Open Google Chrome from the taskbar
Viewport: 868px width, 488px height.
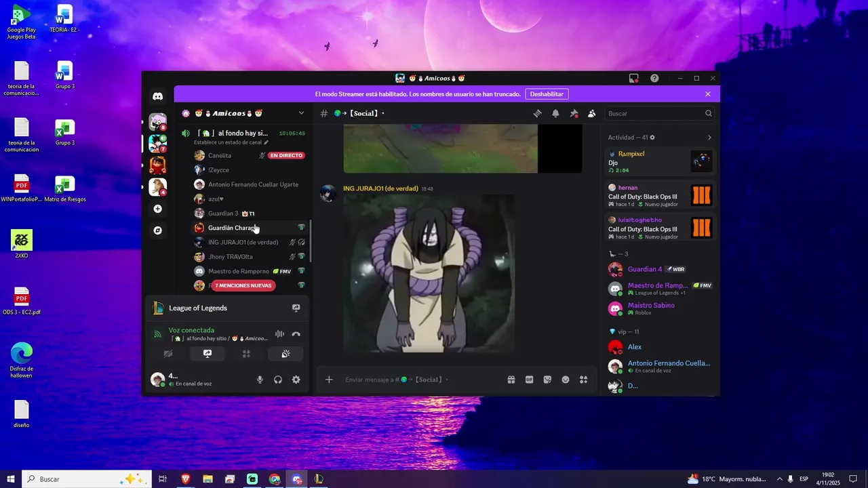click(x=275, y=479)
